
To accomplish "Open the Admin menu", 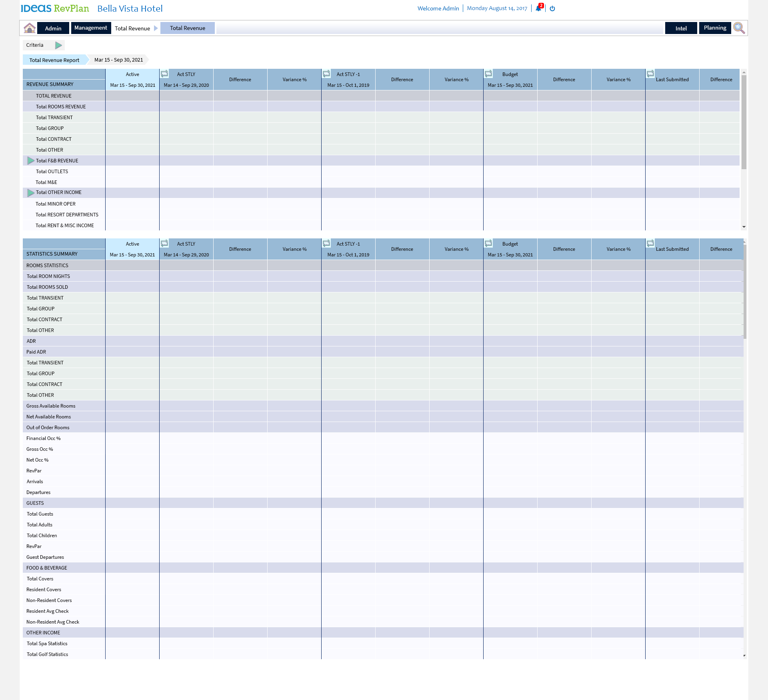I will [x=53, y=28].
